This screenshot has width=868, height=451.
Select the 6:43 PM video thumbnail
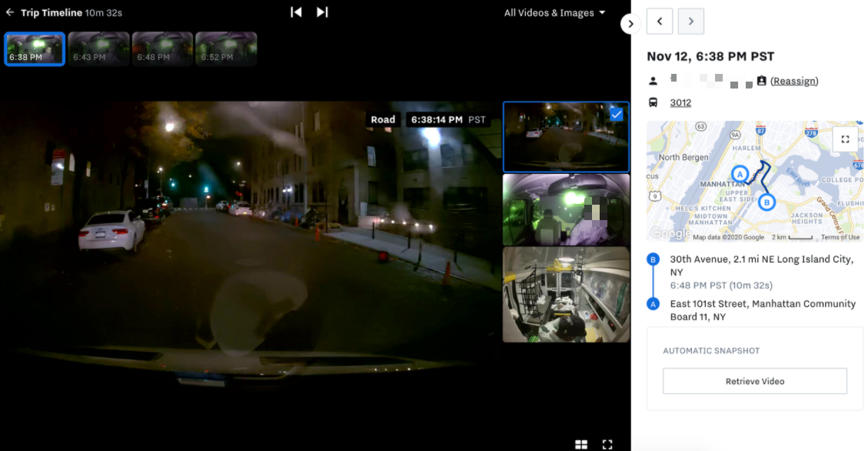click(x=98, y=48)
